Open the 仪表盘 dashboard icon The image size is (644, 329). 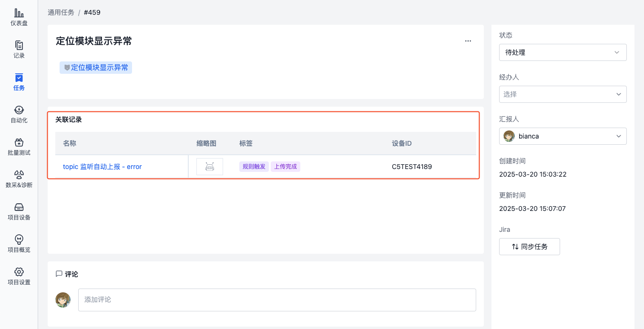pyautogui.click(x=19, y=17)
